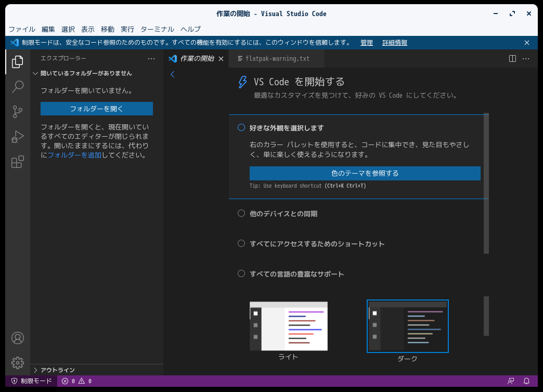
Task: Open notifications bell in status bar
Action: point(526,381)
